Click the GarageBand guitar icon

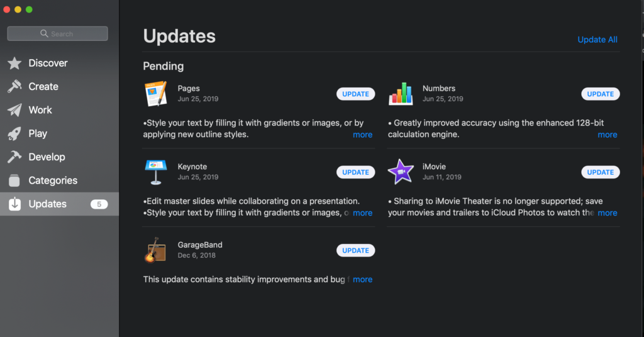coord(155,250)
